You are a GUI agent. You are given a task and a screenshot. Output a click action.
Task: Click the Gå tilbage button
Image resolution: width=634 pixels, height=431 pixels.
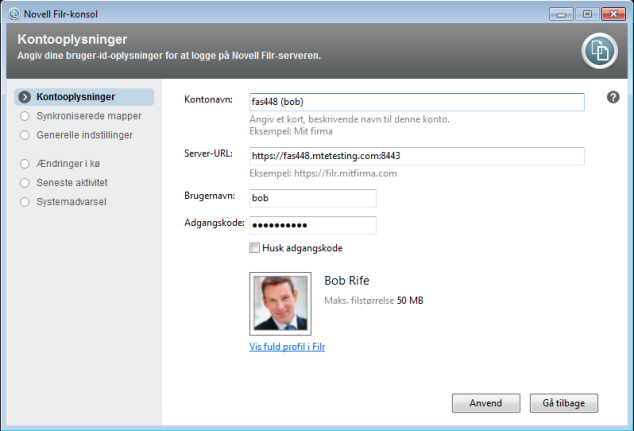(x=564, y=403)
